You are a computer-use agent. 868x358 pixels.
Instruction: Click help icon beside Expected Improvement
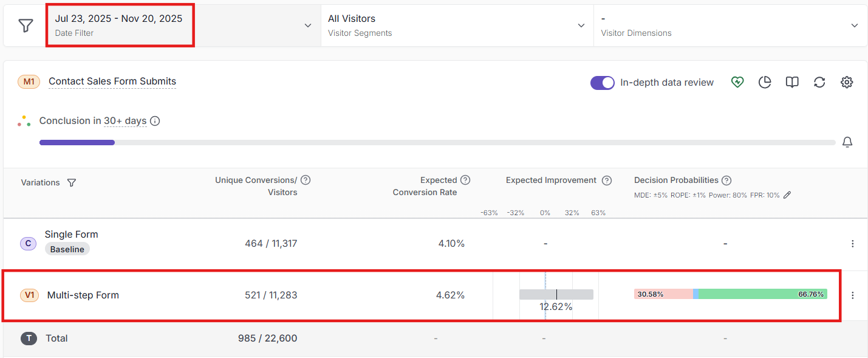point(606,181)
